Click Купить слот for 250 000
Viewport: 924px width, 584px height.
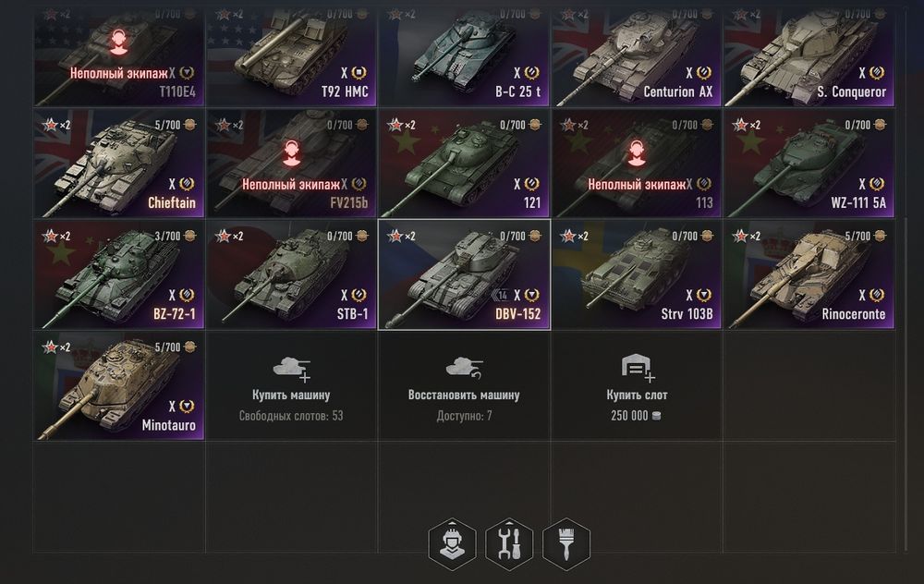637,386
